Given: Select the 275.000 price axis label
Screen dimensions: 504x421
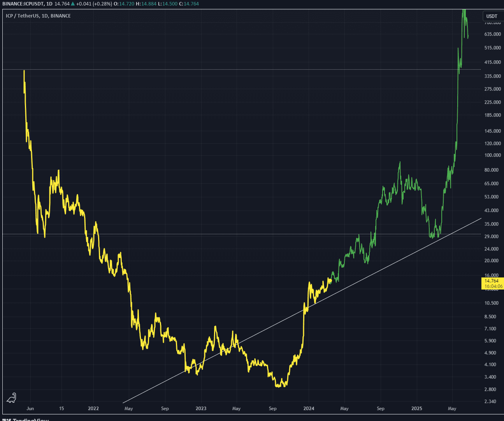Looking at the screenshot, I should (492, 89).
